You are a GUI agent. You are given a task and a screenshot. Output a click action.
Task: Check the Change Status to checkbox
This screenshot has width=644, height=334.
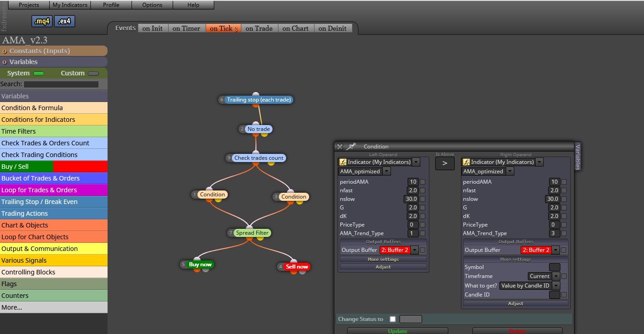tap(393, 319)
